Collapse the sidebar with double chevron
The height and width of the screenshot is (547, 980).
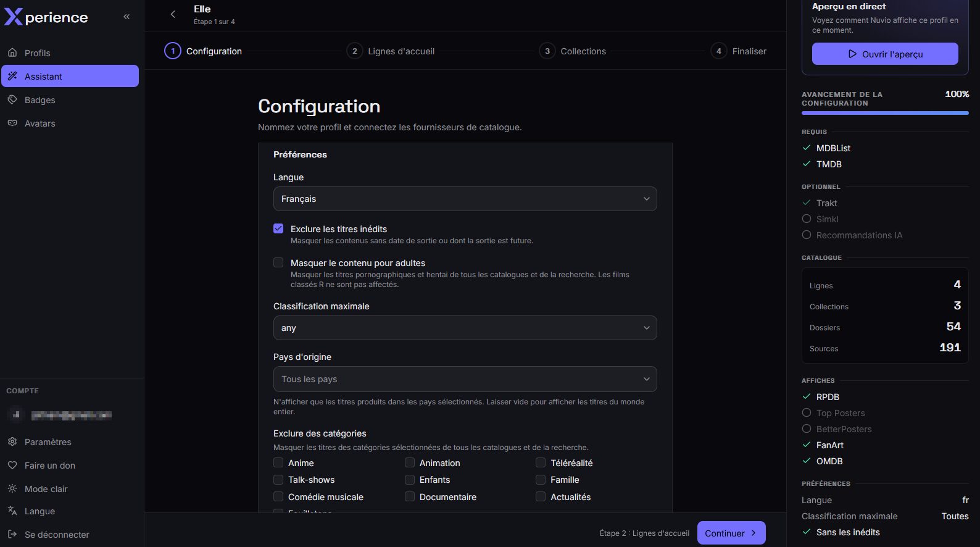click(x=127, y=17)
